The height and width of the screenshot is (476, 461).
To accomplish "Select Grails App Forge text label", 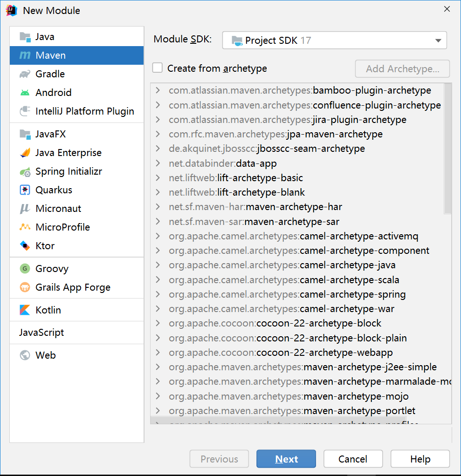I will [x=73, y=287].
